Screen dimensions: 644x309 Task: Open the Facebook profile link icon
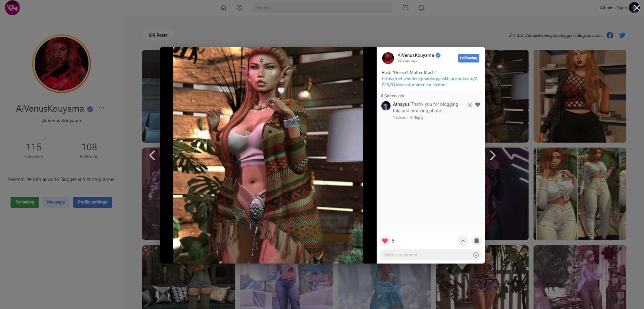point(610,35)
